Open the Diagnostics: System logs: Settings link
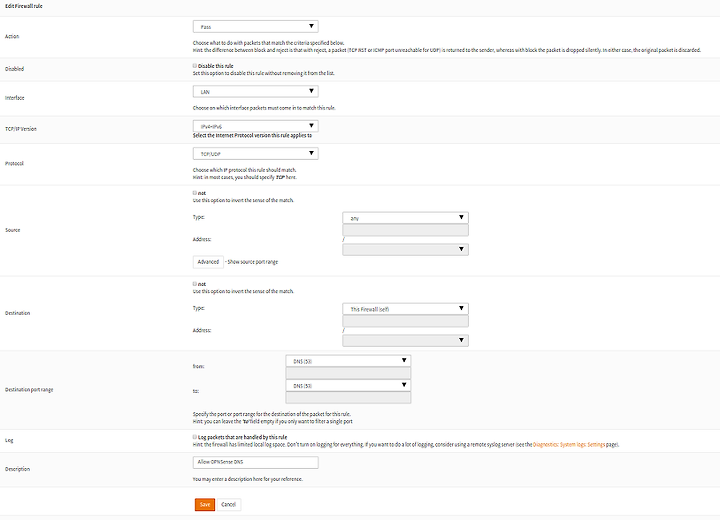The image size is (720, 520). [569, 445]
